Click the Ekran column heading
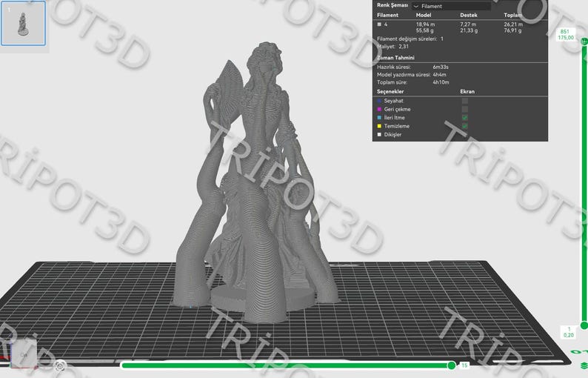Screen dimensions: 588x378 coord(467,92)
